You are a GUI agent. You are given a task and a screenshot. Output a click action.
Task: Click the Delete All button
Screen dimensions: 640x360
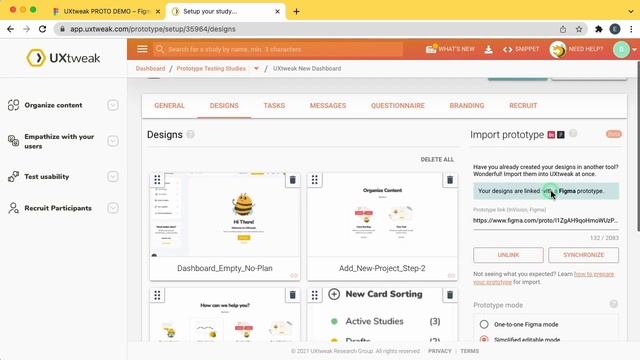(437, 159)
